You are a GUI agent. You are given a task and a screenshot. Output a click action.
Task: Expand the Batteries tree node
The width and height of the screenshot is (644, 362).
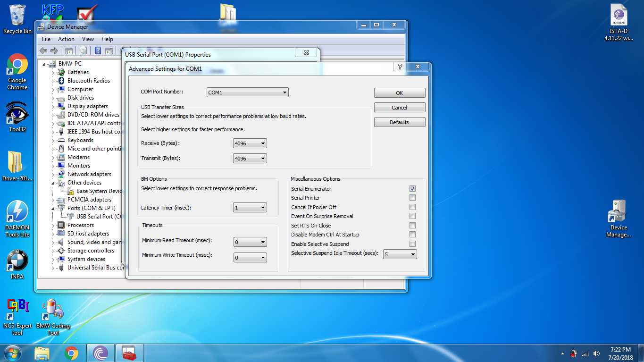53,73
